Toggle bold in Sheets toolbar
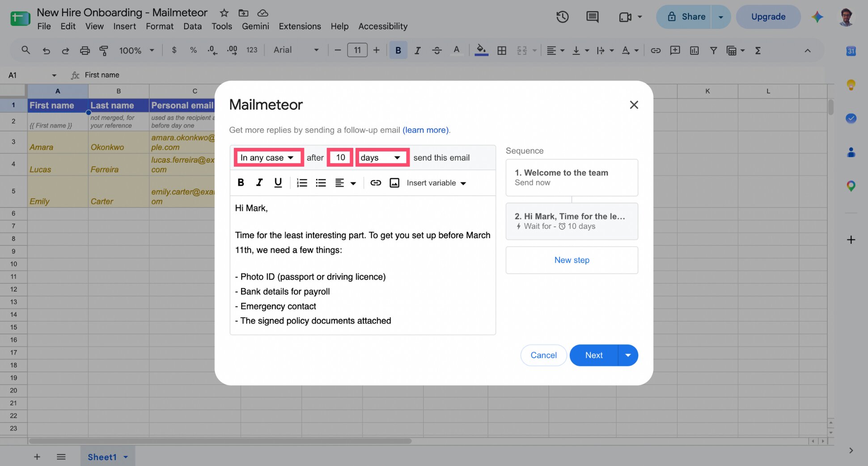Screen dimensions: 868x466 tap(398, 50)
